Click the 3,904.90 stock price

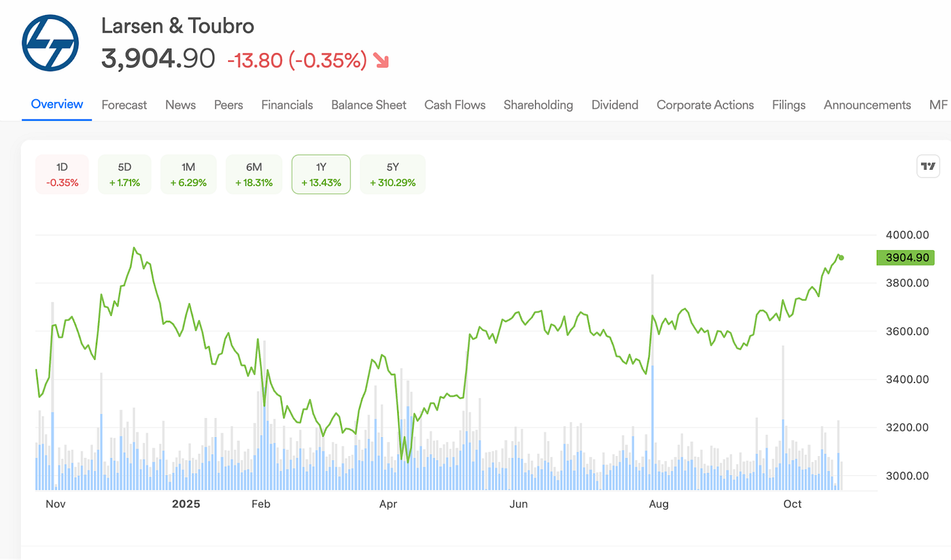158,59
